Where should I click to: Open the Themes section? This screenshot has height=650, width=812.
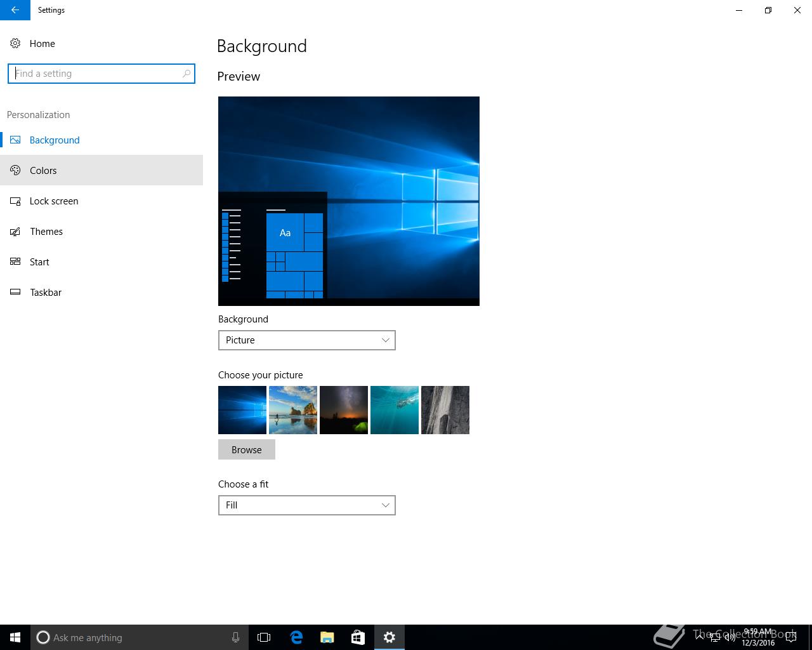click(46, 232)
